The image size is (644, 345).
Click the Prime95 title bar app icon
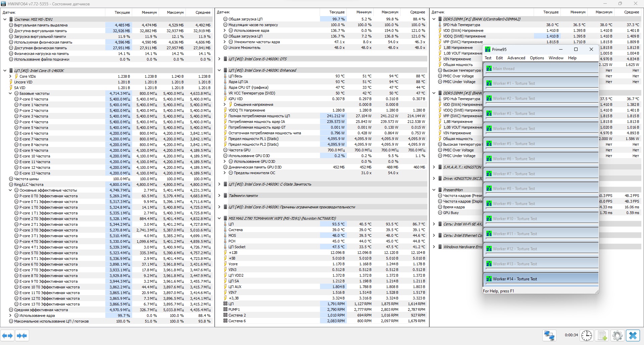[488, 49]
